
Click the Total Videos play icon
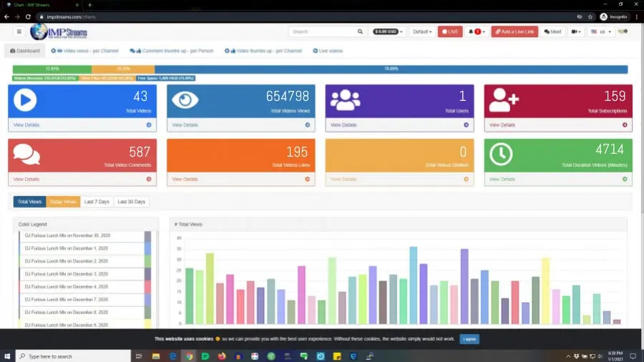point(25,100)
